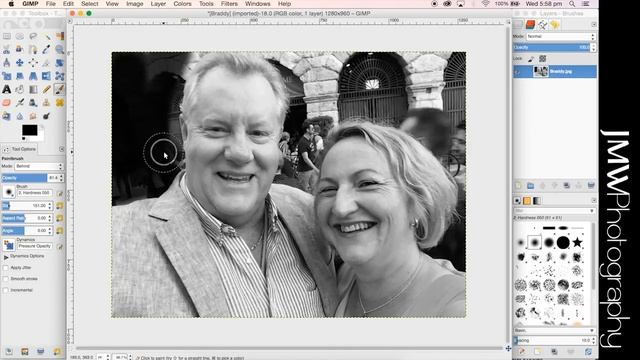Toggle visibility eye of Braddy.jpg layer
Viewport: 640px width, 360px height.
518,72
